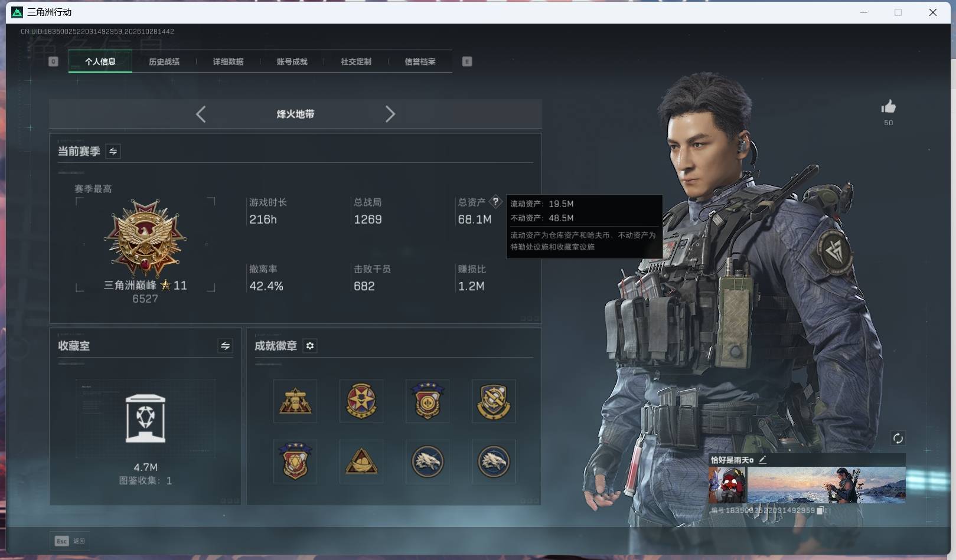This screenshot has height=560, width=956.
Task: Click the 三角洲行动 window app icon
Action: [17, 12]
